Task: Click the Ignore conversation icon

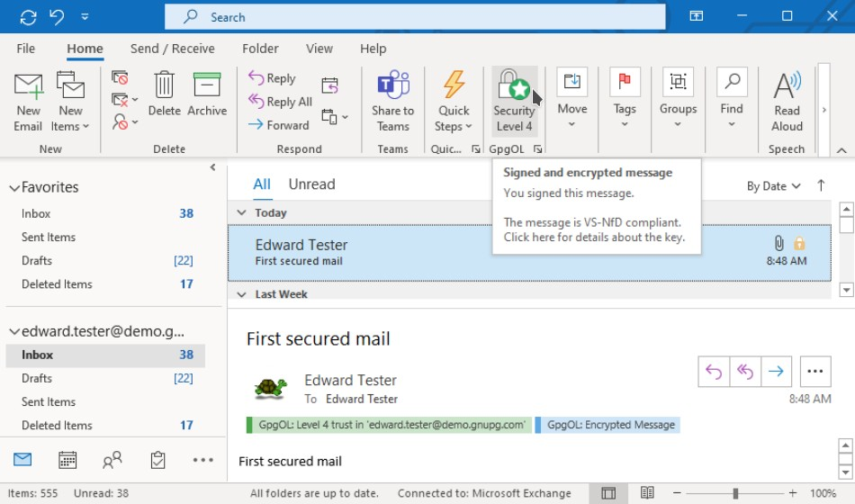Action: click(120, 77)
